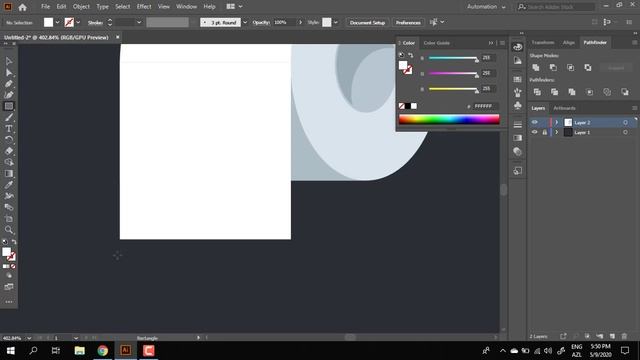Unlock Layer 1 with lock icon
Screen dimensions: 640x360
[544, 132]
